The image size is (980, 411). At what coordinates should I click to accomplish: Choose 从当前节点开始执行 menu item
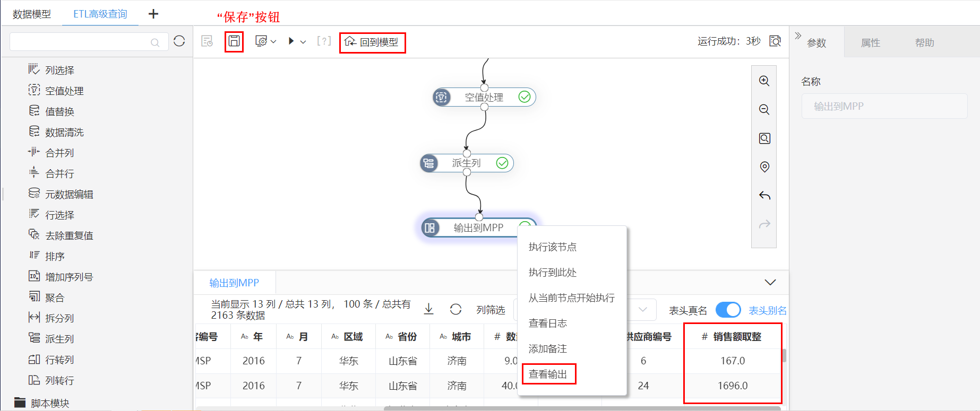click(572, 298)
